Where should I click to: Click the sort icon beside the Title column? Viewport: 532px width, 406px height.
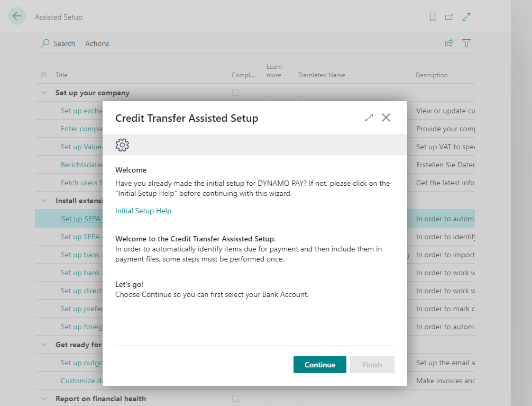tap(44, 75)
